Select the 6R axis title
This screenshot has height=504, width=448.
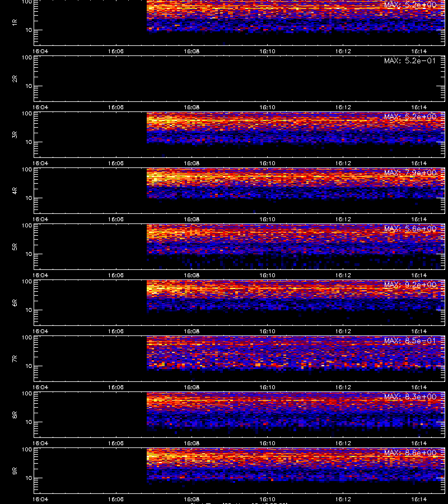[x=15, y=302]
